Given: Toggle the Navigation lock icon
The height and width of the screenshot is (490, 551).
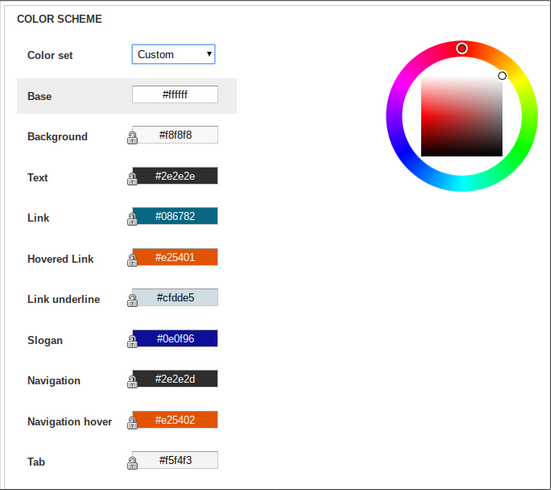Looking at the screenshot, I should click(132, 382).
